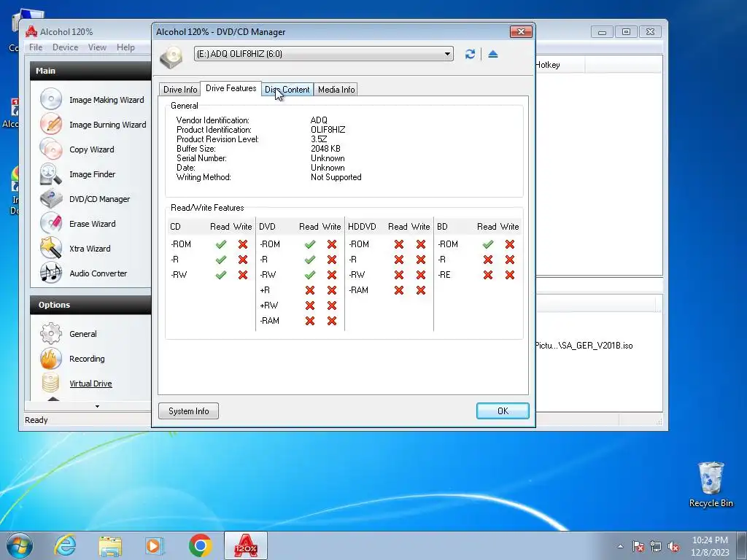Click the System Info button
747x560 pixels.
[x=189, y=411]
